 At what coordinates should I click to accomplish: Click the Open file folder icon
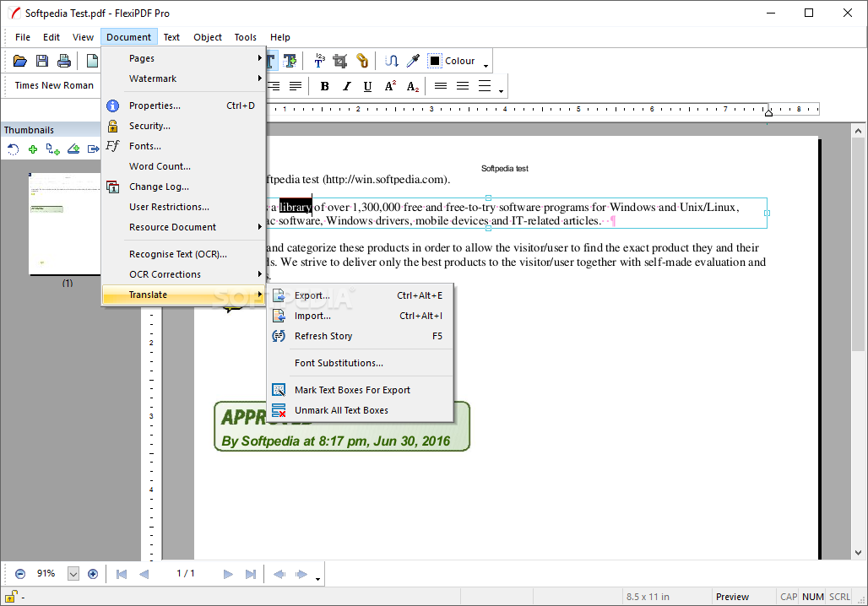click(x=20, y=61)
